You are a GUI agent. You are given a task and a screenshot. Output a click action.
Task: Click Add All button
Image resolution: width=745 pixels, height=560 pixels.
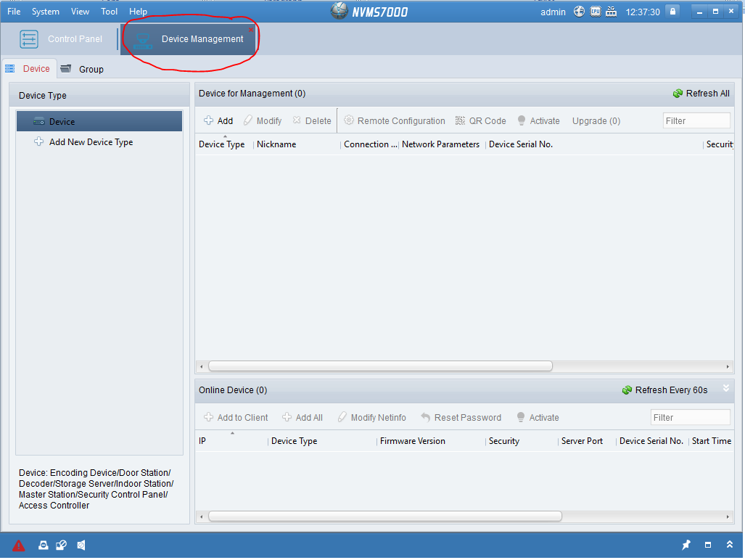[302, 418]
